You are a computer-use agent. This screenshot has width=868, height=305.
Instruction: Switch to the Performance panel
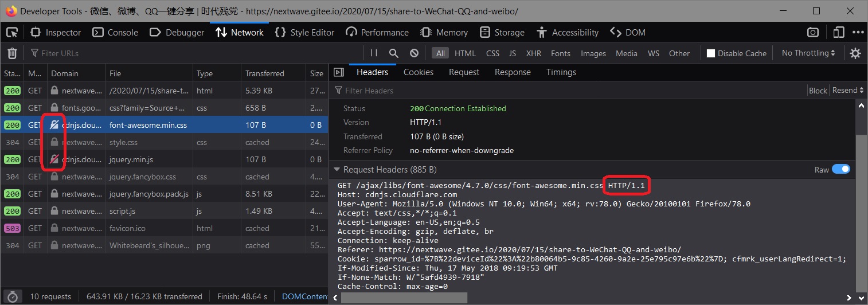click(x=377, y=32)
